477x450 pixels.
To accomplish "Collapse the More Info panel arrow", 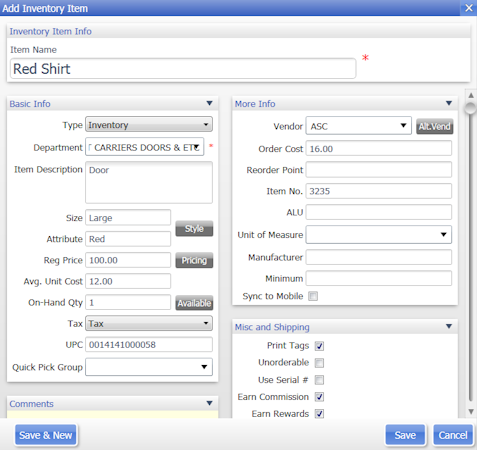I will 449,103.
